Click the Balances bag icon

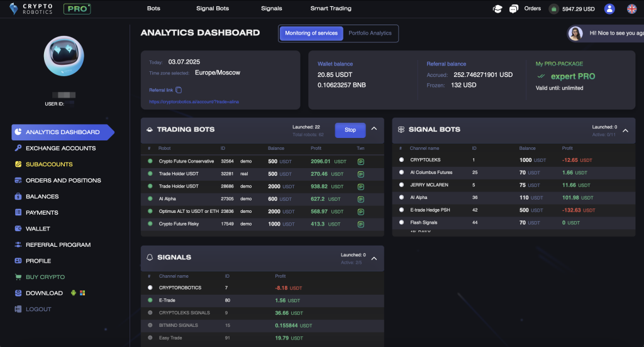click(18, 196)
